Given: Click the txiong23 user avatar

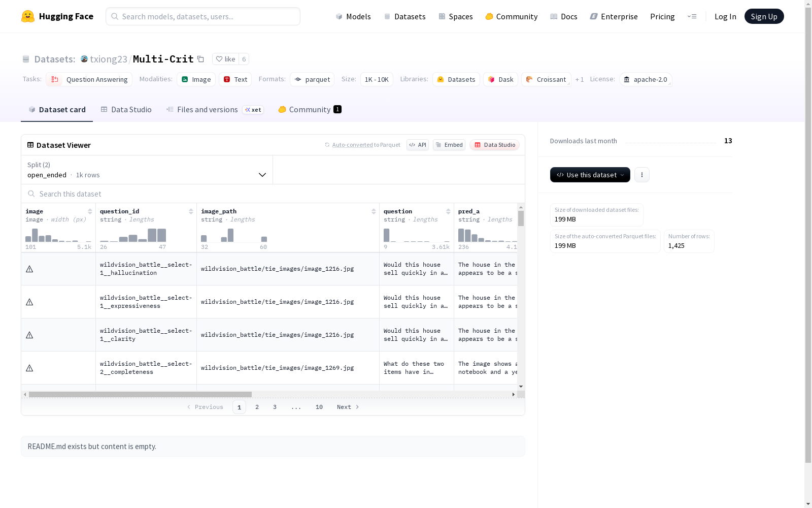Looking at the screenshot, I should point(84,59).
